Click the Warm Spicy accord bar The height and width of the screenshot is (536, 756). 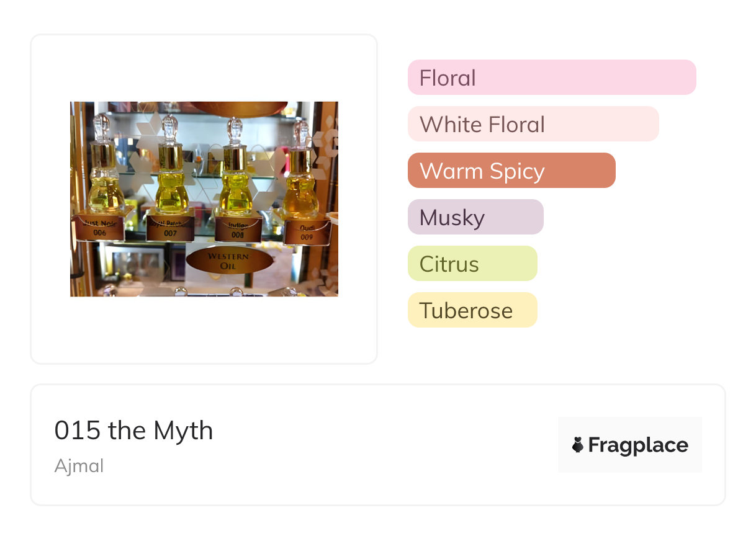click(x=511, y=171)
